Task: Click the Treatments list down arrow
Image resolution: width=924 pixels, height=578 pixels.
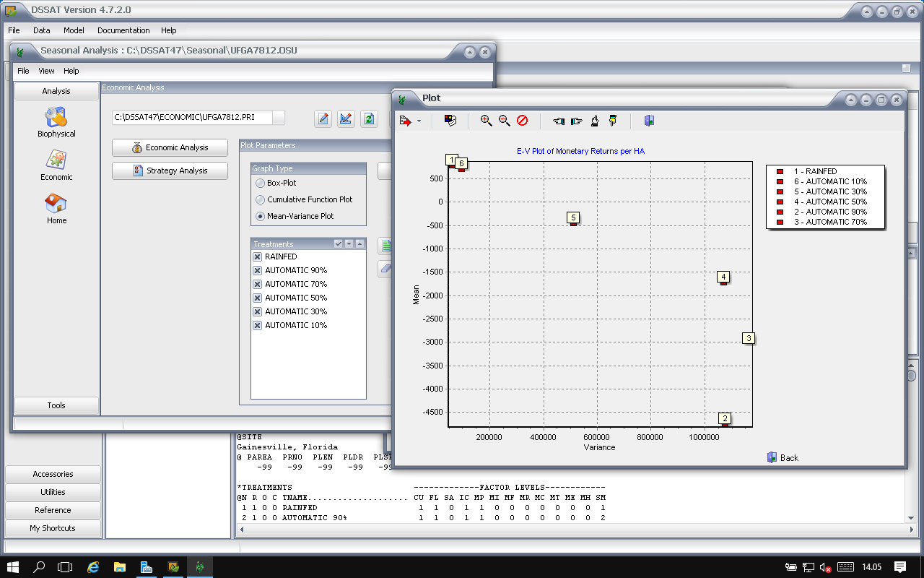Action: click(349, 244)
